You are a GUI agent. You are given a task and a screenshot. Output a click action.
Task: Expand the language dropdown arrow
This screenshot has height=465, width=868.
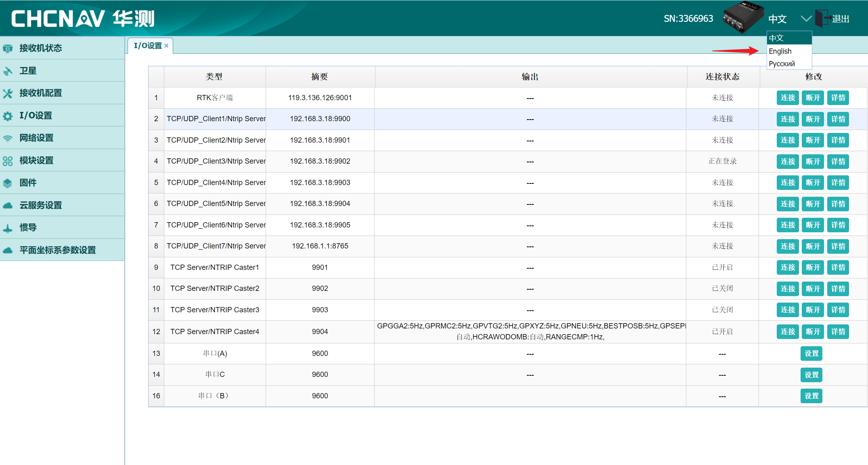coord(806,19)
